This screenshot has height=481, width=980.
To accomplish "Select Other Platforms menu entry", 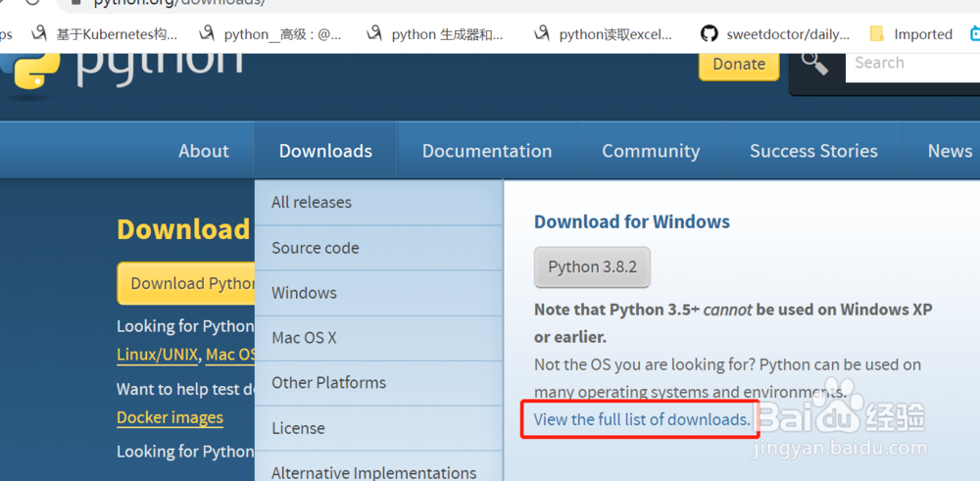I will pos(328,382).
